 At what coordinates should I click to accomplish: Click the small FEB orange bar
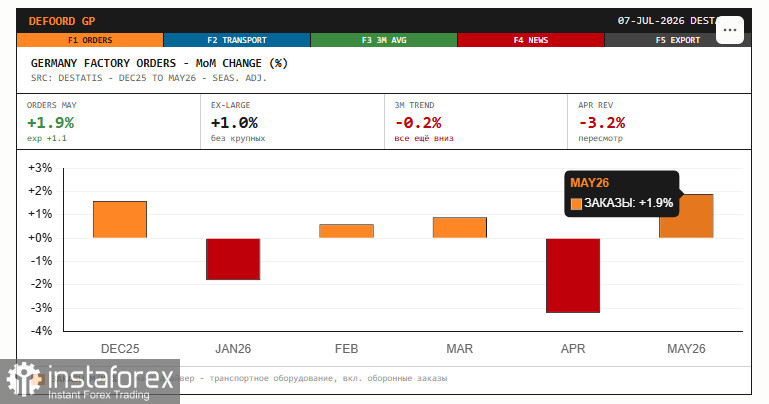[346, 231]
